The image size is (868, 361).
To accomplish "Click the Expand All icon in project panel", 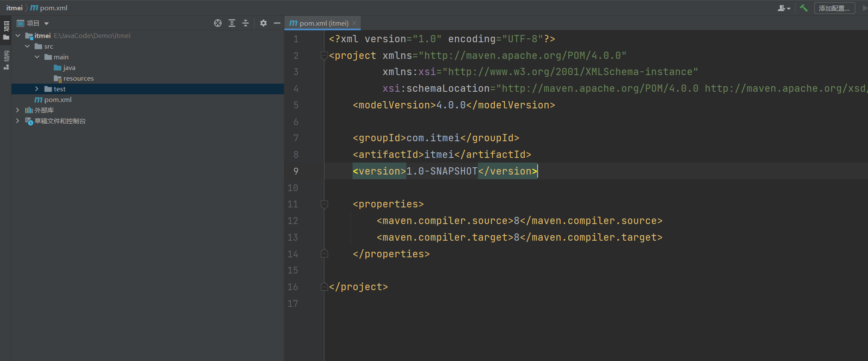I will click(x=232, y=23).
